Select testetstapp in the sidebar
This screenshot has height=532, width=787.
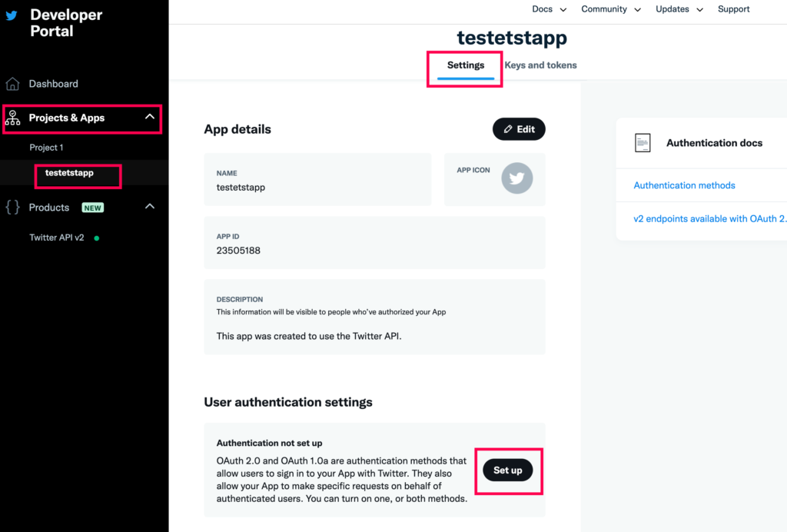tap(69, 173)
